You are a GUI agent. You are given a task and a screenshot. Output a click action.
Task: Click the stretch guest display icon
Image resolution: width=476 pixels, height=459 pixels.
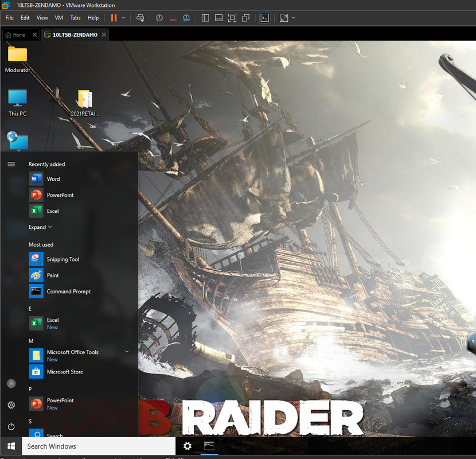pyautogui.click(x=284, y=18)
